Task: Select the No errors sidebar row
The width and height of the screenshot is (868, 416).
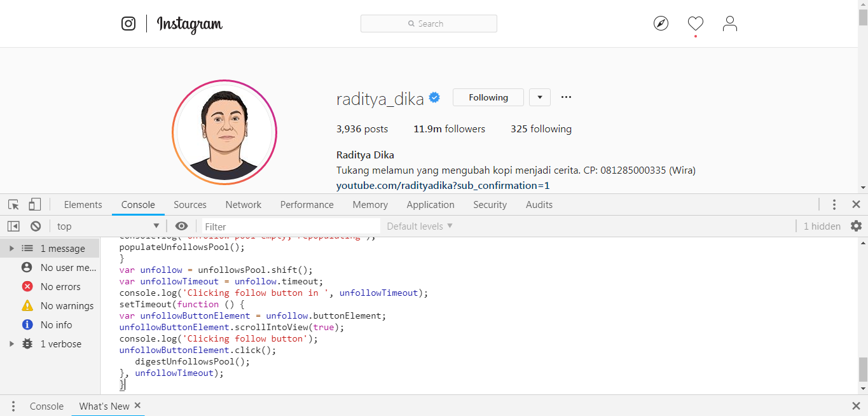Action: [x=50, y=286]
